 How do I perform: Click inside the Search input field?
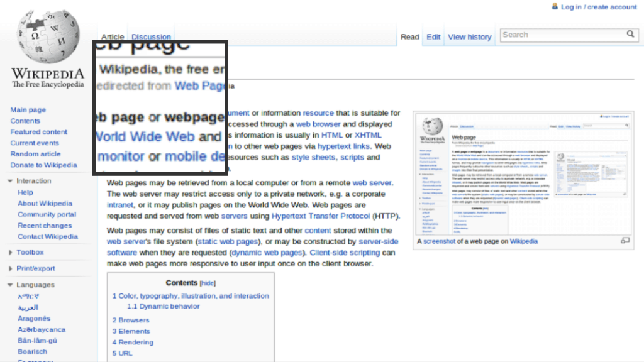562,35
